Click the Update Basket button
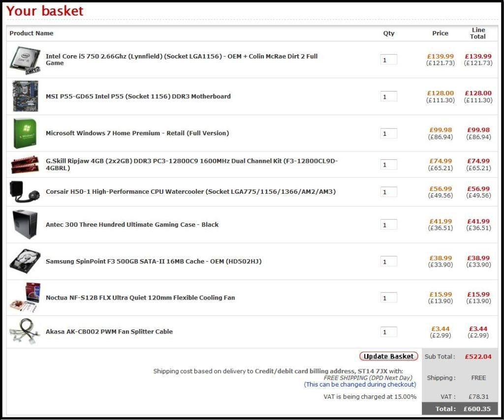 (389, 357)
